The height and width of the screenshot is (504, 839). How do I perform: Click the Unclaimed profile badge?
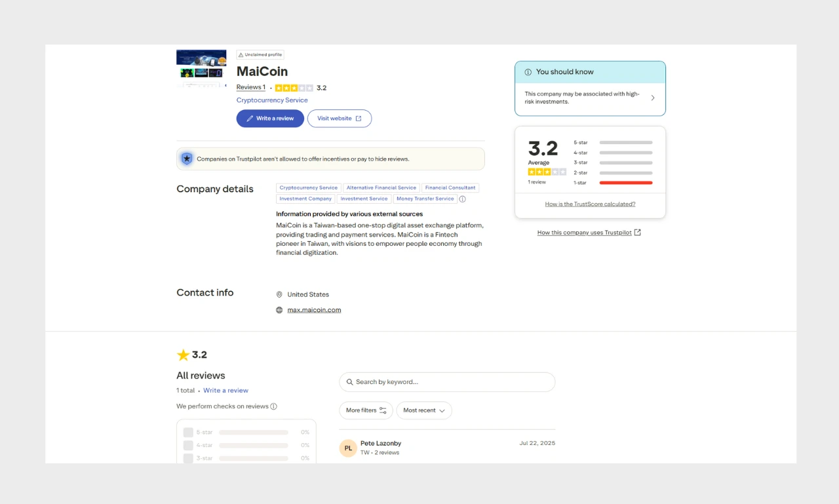click(x=260, y=55)
